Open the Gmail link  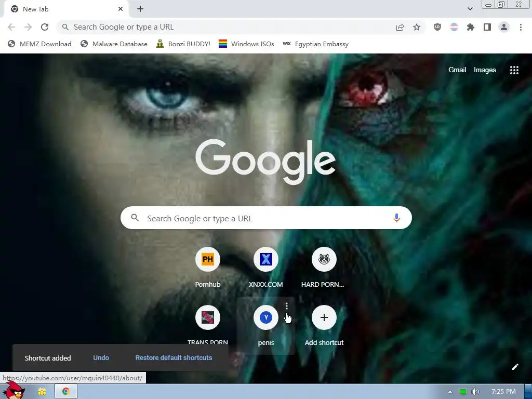[457, 70]
